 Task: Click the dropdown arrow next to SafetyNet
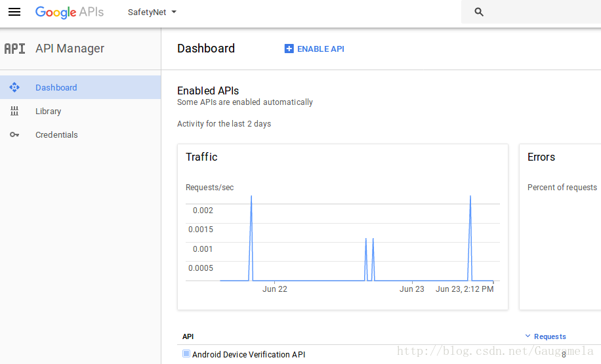click(174, 12)
